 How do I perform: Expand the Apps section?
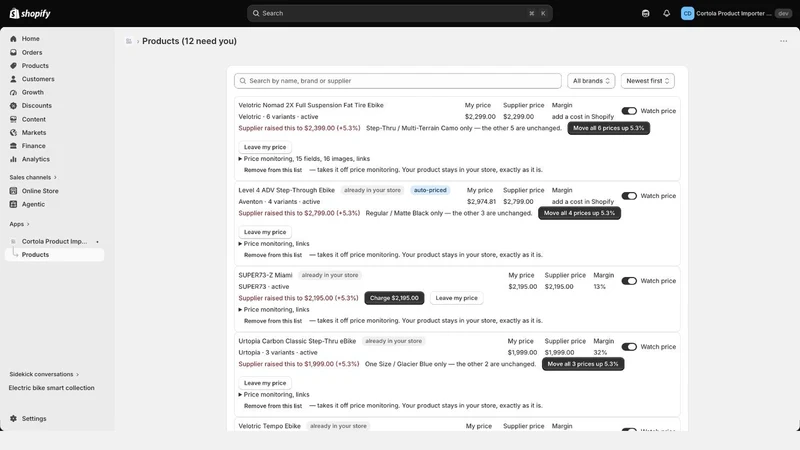19,224
